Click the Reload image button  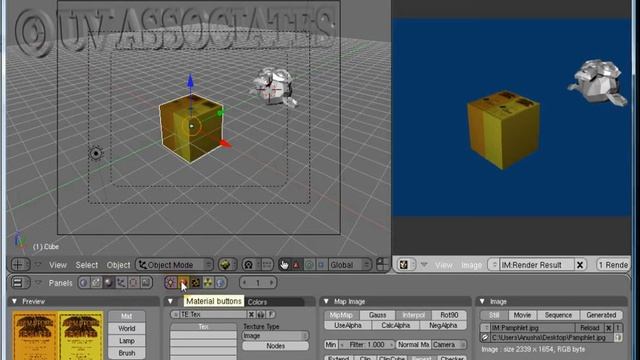(589, 328)
